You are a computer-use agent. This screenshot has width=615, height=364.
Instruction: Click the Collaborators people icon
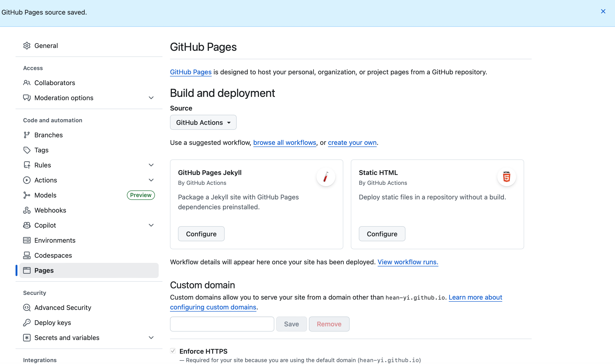click(27, 83)
